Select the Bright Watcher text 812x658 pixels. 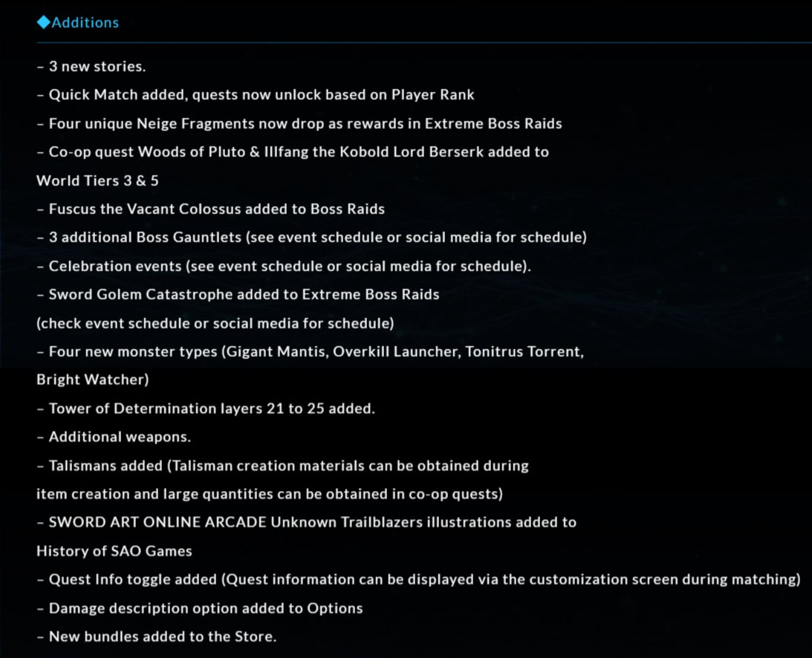coord(93,380)
